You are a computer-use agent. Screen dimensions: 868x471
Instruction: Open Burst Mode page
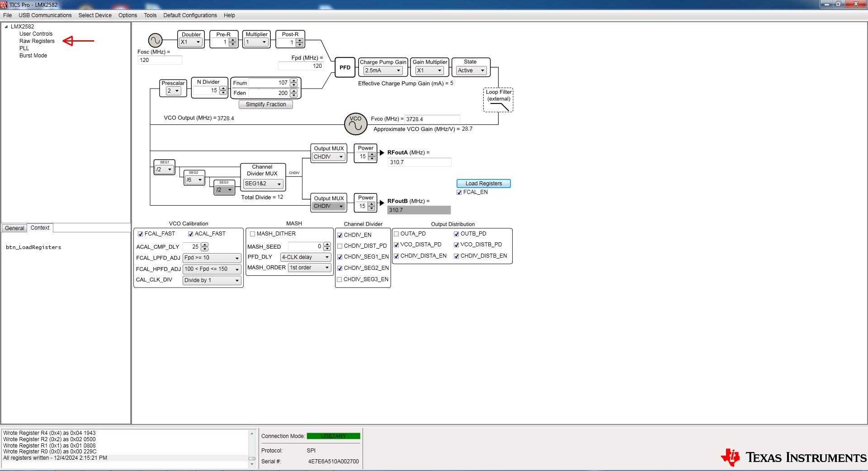point(33,56)
